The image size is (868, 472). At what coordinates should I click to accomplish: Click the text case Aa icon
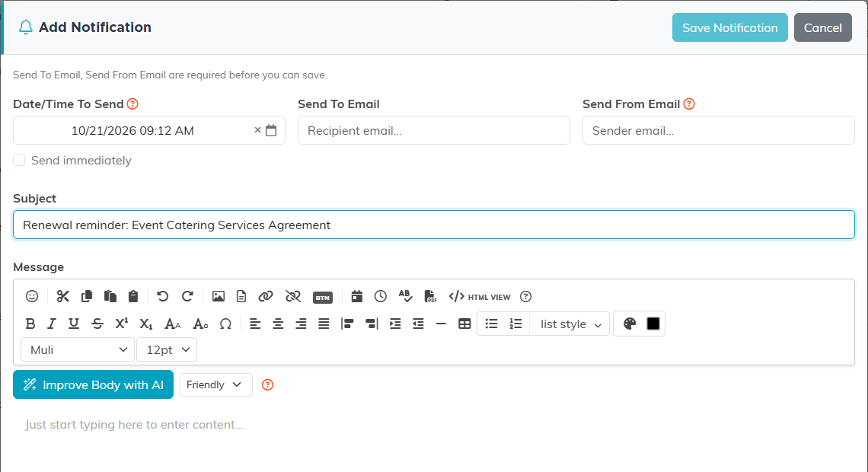tap(199, 324)
